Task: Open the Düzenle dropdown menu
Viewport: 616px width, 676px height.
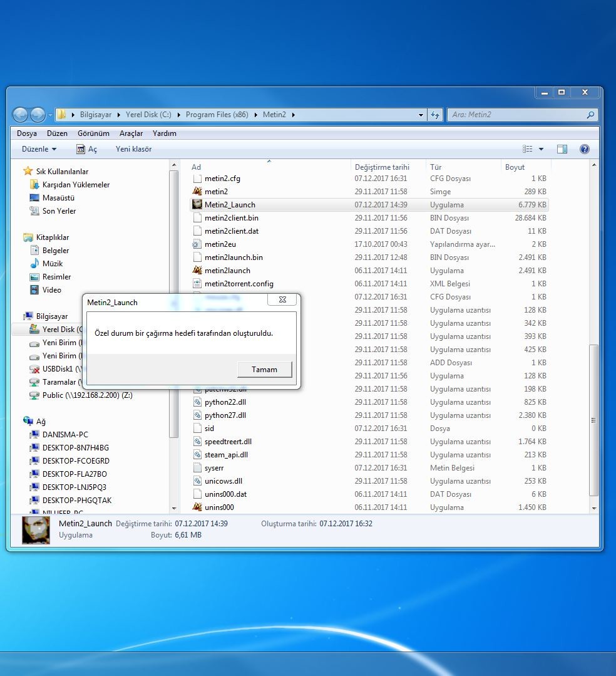Action: tap(39, 149)
